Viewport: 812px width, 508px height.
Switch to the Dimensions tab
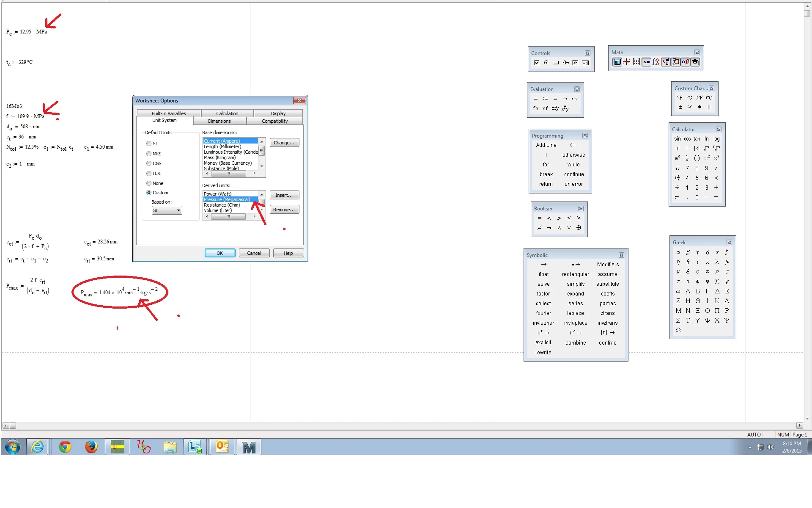[219, 121]
